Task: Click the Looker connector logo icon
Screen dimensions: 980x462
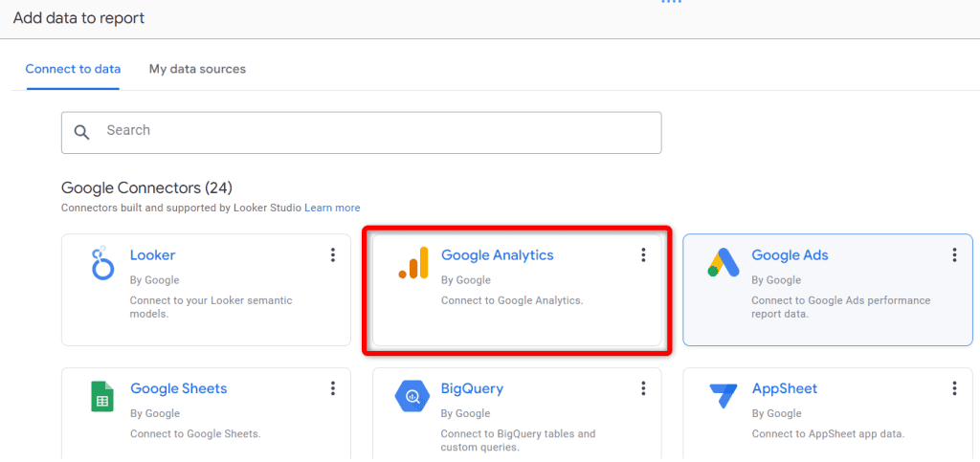Action: coord(102,262)
